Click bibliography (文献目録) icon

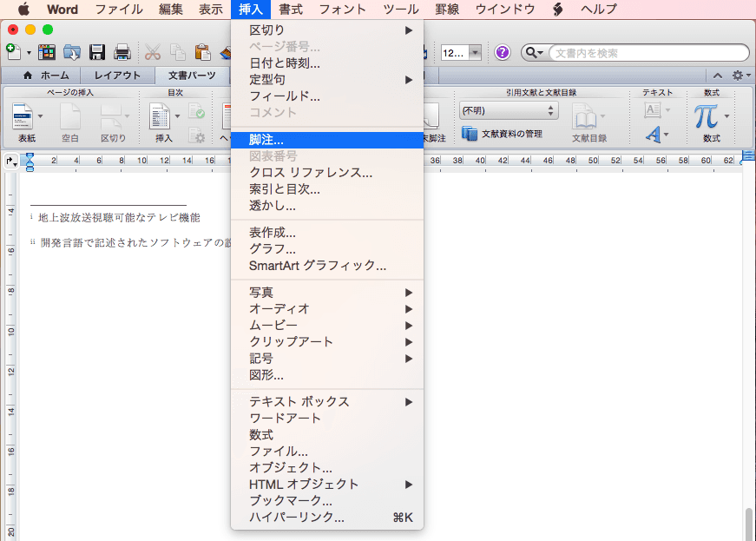[x=584, y=116]
